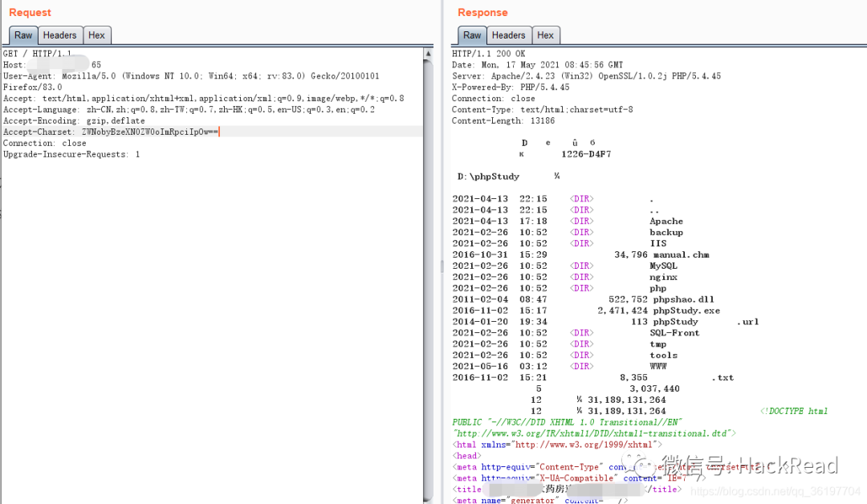
Task: Click the Content-Length: 13186 line
Action: click(x=503, y=120)
